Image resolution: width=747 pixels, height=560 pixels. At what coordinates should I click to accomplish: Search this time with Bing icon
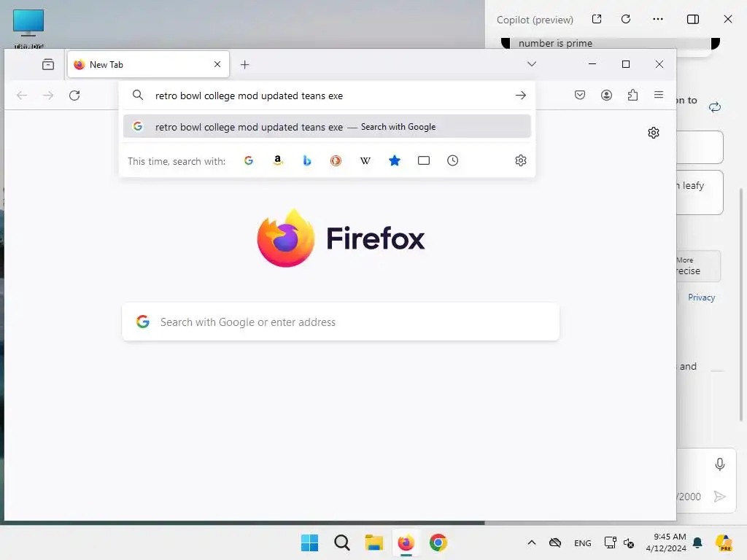(307, 160)
